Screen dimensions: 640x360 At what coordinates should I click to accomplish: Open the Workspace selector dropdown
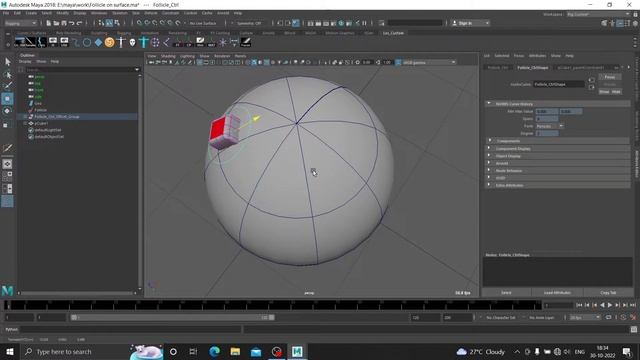598,14
